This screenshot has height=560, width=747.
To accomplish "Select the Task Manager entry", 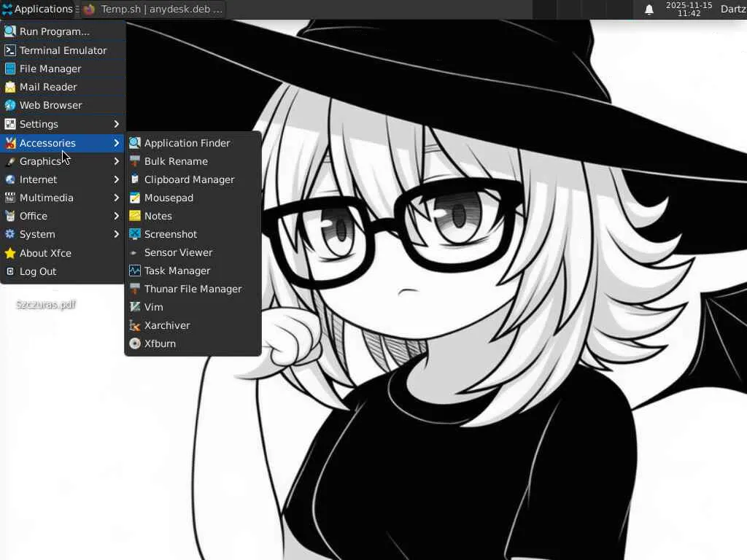I will [x=193, y=271].
